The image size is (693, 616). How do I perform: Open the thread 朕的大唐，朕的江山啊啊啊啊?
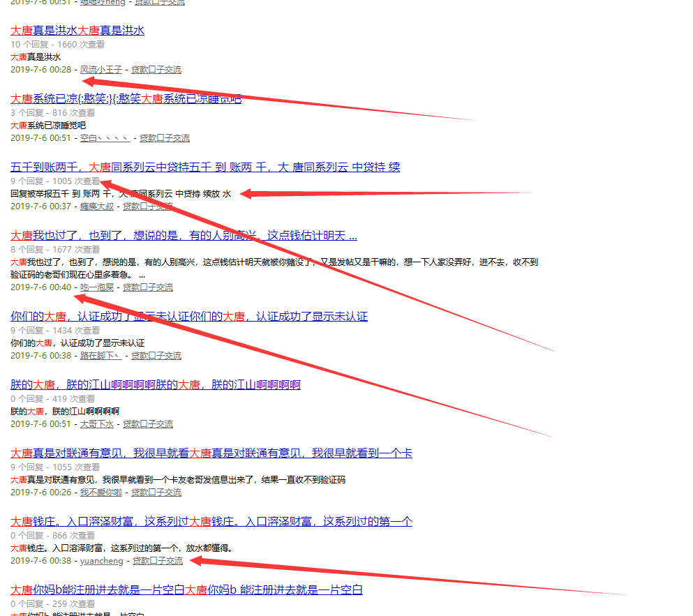pyautogui.click(x=156, y=385)
